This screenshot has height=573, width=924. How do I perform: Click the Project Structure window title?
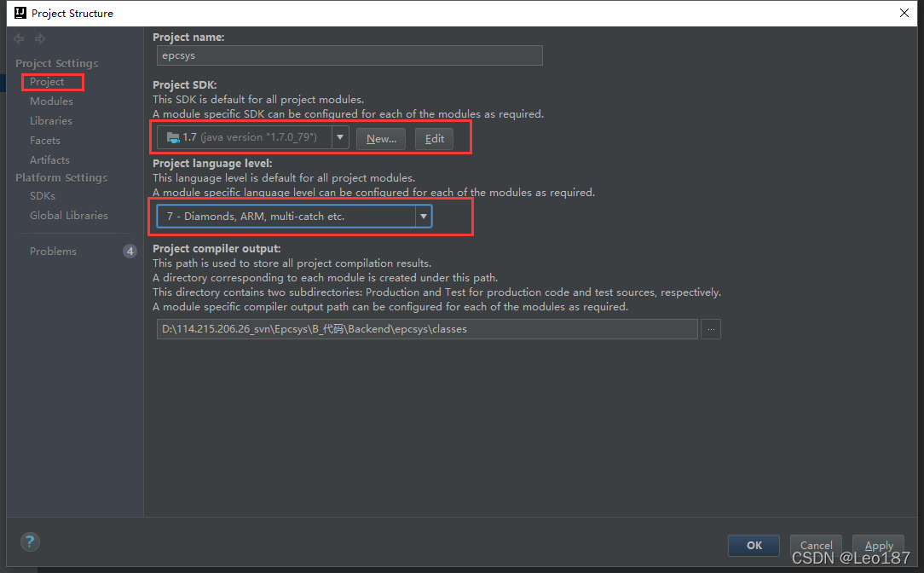pos(72,13)
